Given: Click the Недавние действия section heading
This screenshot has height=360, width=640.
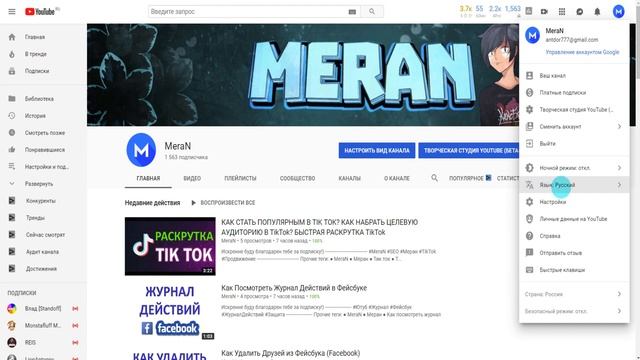Looking at the screenshot, I should 152,202.
